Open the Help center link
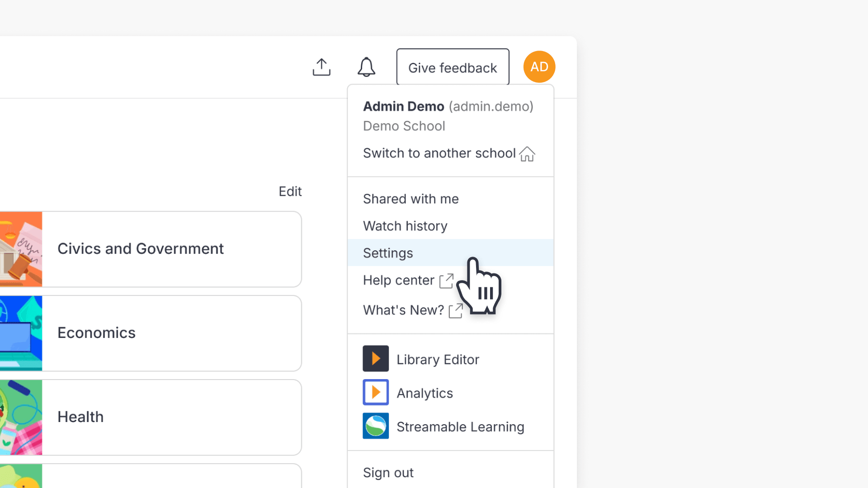 coord(398,280)
